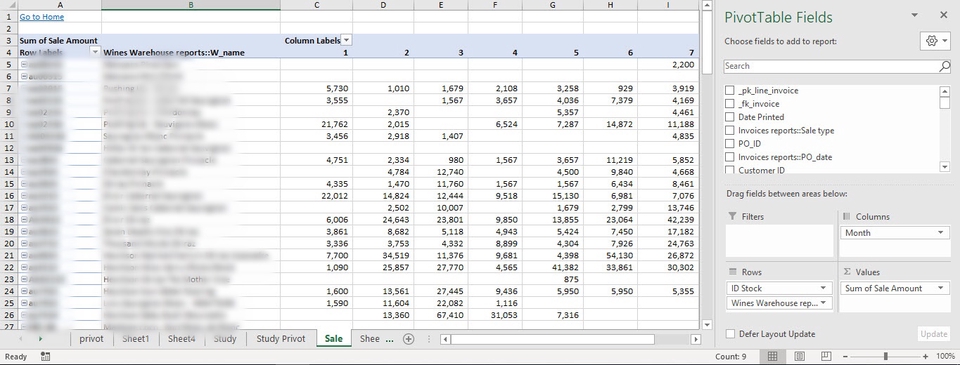Click cell with value 54,130
This screenshot has width=960, height=365.
tap(610, 255)
